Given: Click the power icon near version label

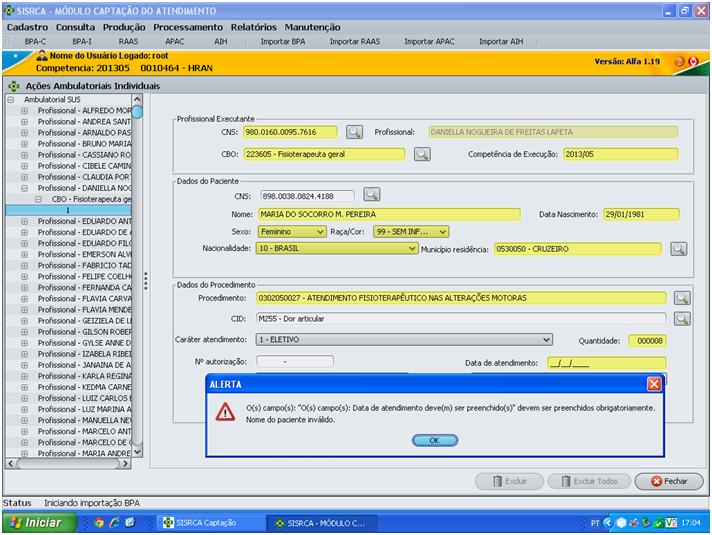Looking at the screenshot, I should point(694,61).
